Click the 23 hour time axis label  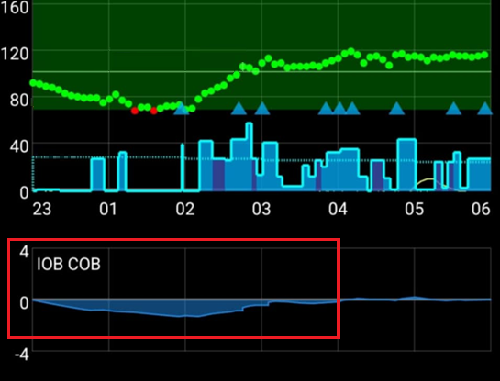pos(42,209)
